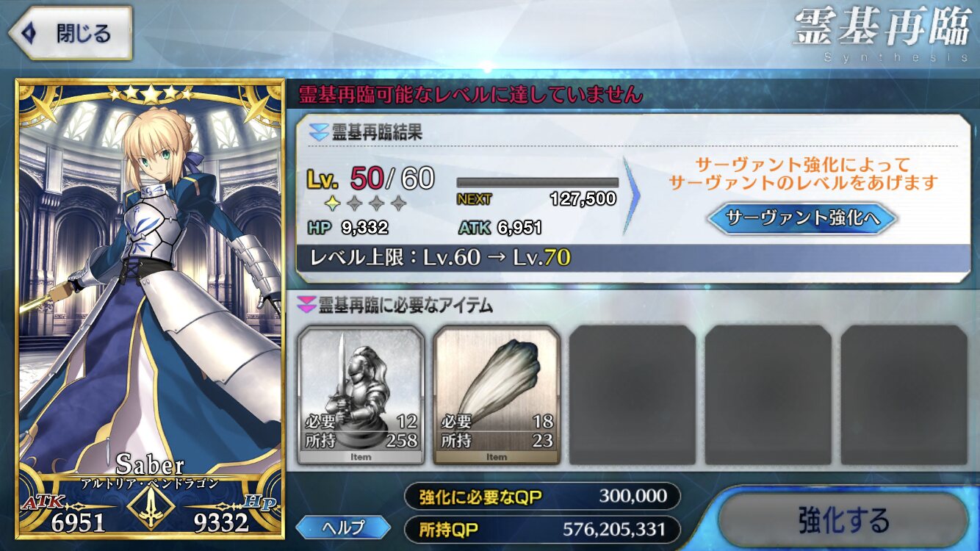Tap the first empty item slot

pyautogui.click(x=633, y=395)
